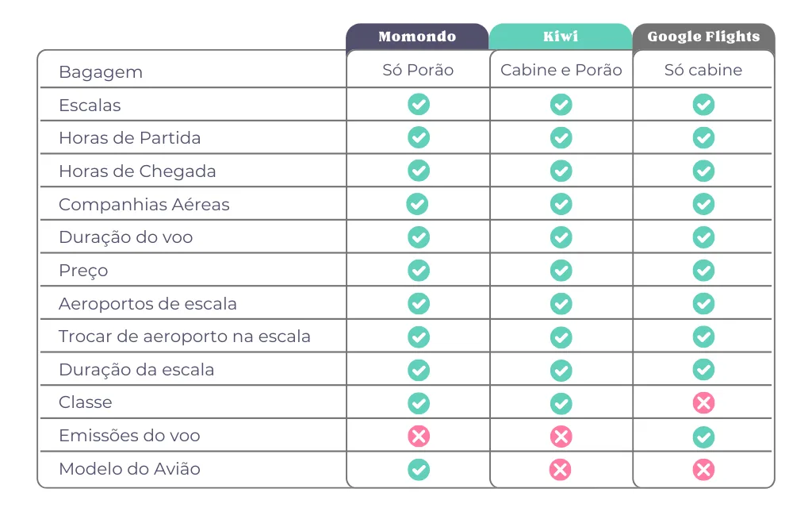Screen dimensions: 812x527
Task: Click the Kiwi checkmark in the Preço row
Action: point(561,270)
